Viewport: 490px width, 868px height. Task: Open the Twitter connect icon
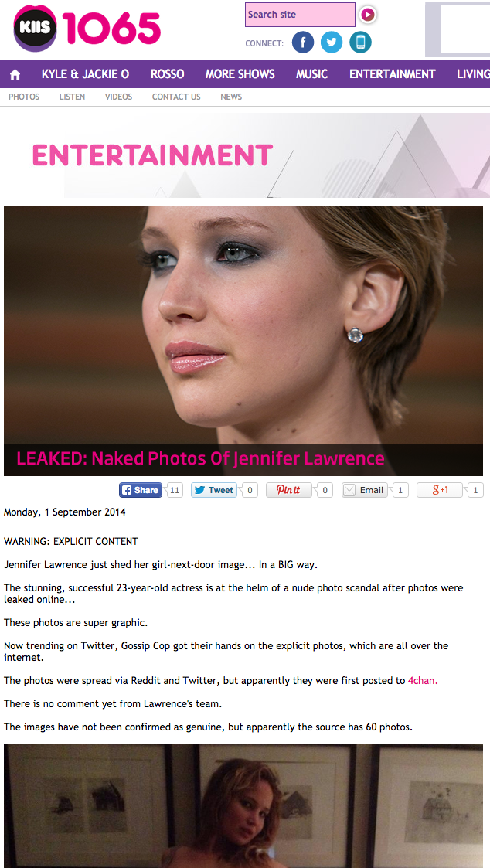pos(332,43)
